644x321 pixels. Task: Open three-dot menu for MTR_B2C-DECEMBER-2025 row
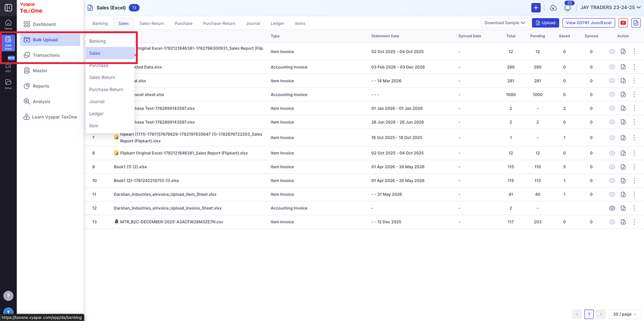[x=634, y=222]
